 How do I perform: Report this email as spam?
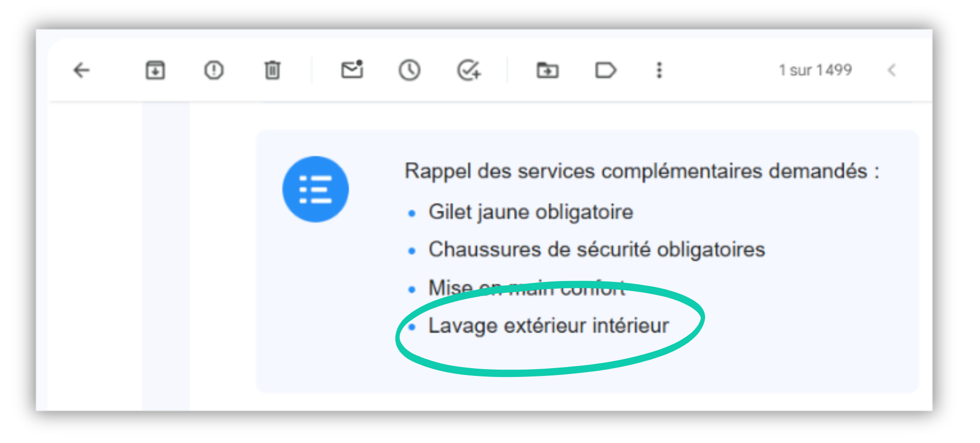[x=214, y=70]
